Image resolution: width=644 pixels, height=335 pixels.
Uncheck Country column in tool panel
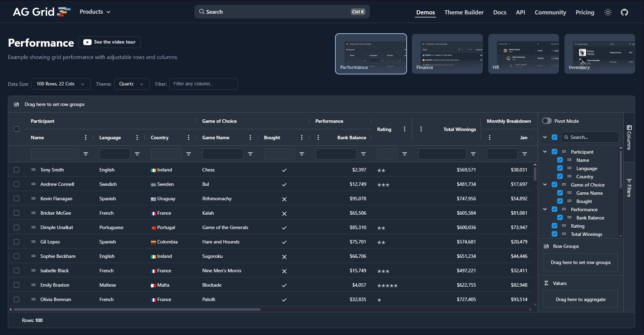click(560, 176)
